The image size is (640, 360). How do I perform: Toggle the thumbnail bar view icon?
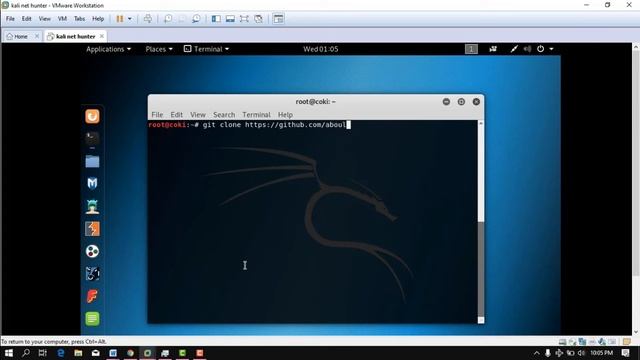tap(230, 19)
